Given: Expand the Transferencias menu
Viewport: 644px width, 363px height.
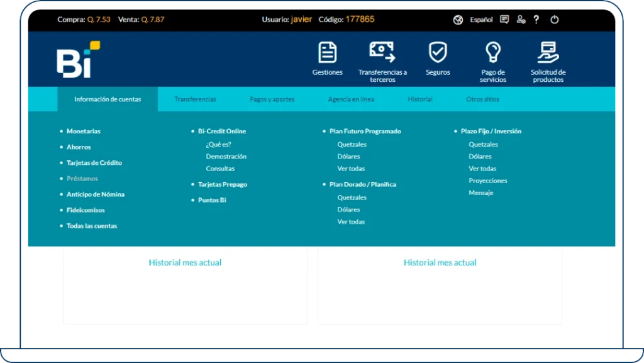Looking at the screenshot, I should 195,99.
